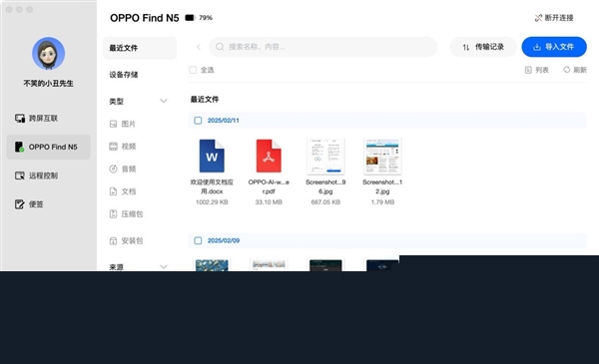Click the 最近文件 section heading above files

tap(205, 99)
